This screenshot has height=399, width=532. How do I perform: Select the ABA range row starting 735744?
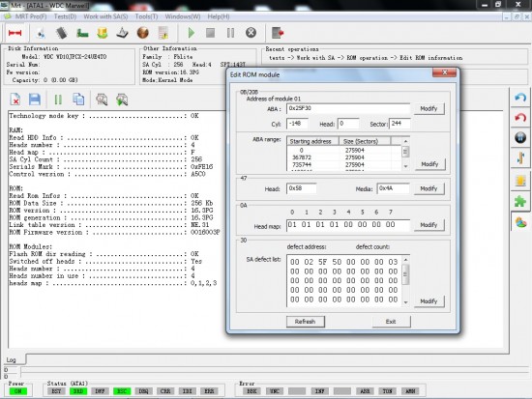(344, 165)
